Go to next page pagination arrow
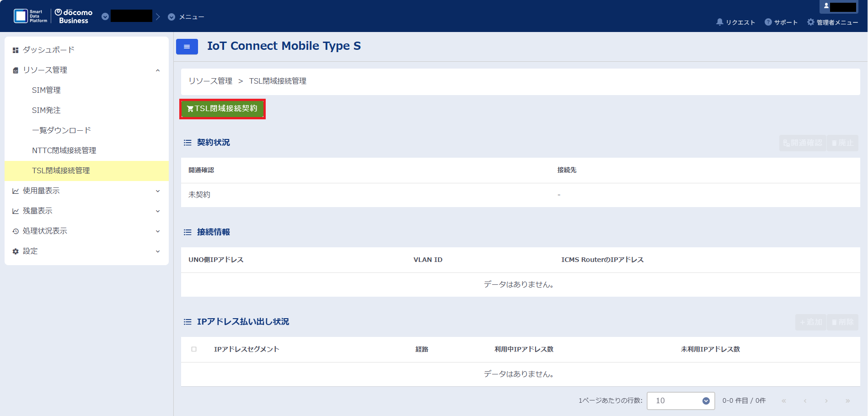 tap(826, 401)
